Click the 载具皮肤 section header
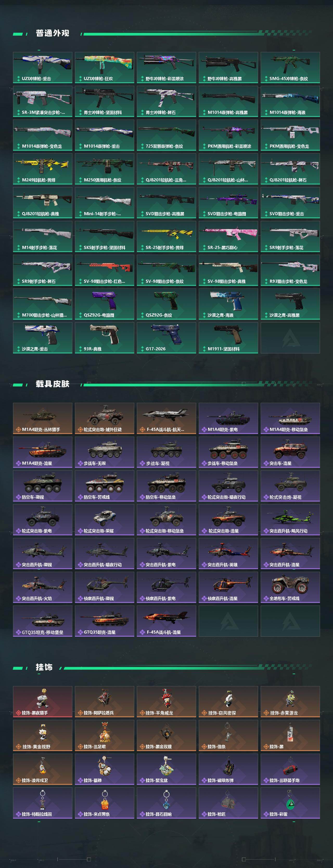The height and width of the screenshot is (868, 333). pos(52,384)
